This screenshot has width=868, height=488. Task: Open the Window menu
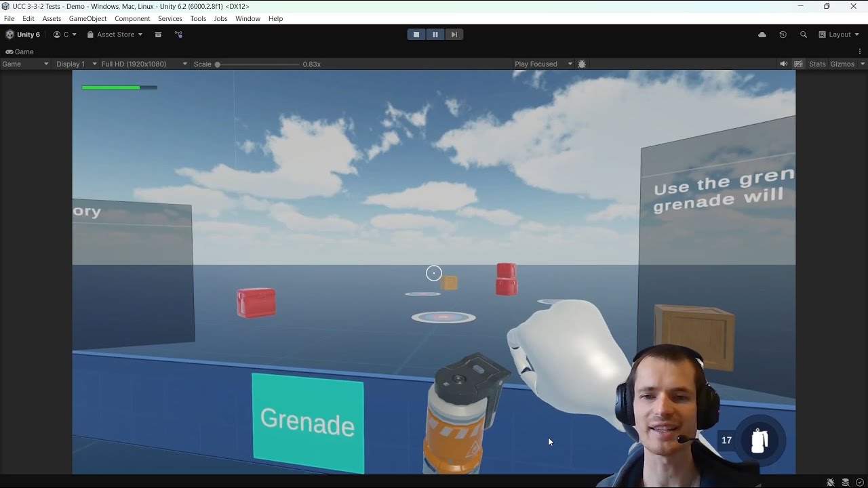(x=248, y=18)
